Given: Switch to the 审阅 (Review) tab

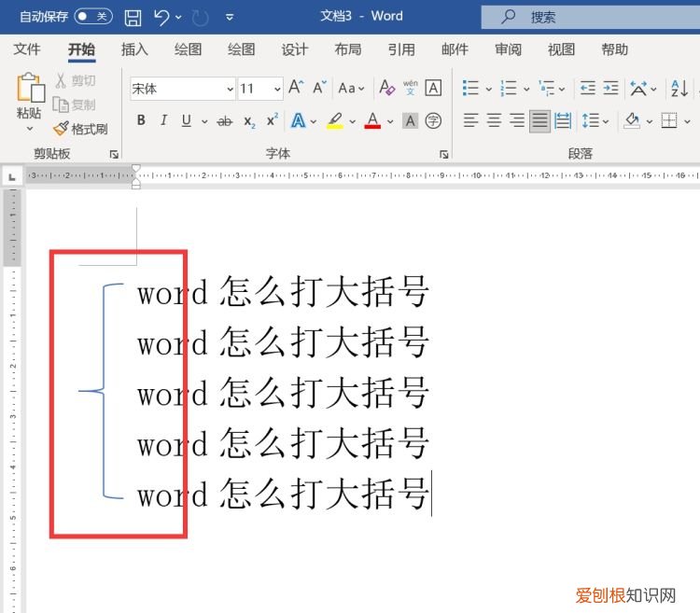Looking at the screenshot, I should coord(508,49).
